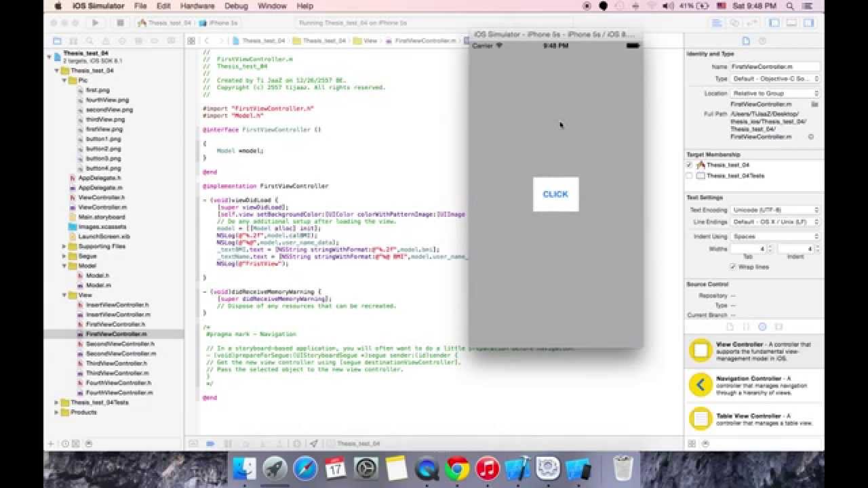Click the Name field FirstViewController.m
Image resolution: width=868 pixels, height=488 pixels.
click(775, 67)
